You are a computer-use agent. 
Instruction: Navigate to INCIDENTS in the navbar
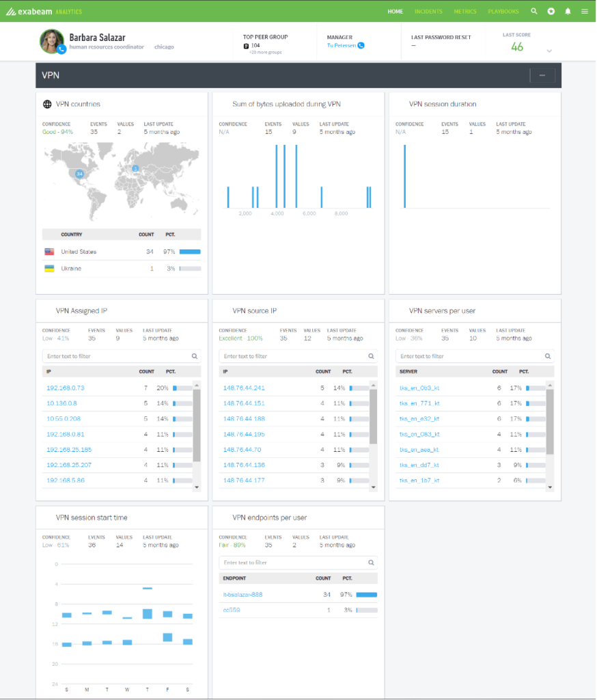click(x=429, y=11)
